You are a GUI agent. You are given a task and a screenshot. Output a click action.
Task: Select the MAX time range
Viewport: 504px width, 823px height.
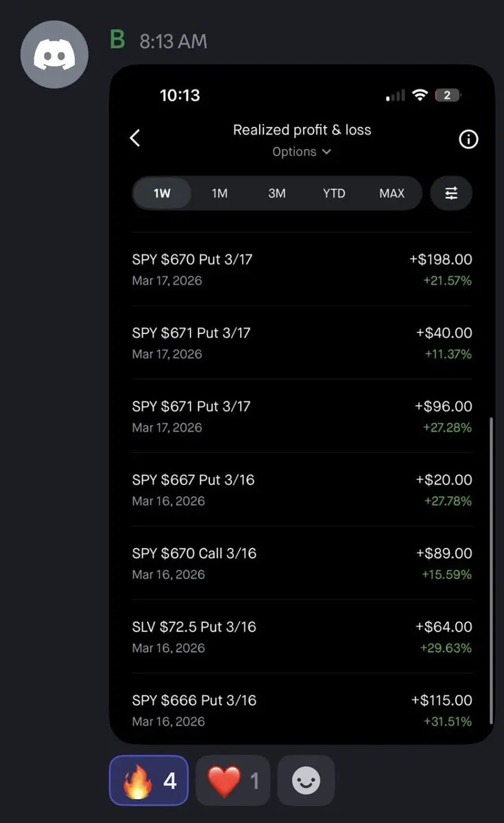point(392,193)
